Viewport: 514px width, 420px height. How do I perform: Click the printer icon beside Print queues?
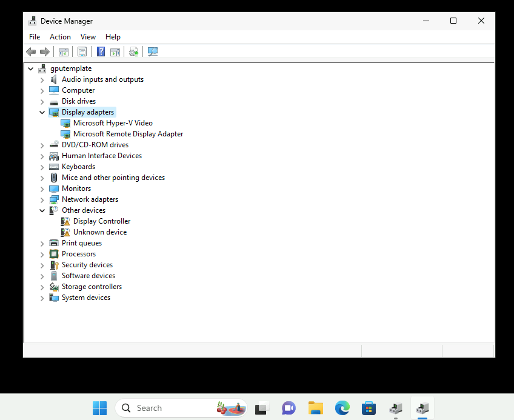(x=54, y=243)
